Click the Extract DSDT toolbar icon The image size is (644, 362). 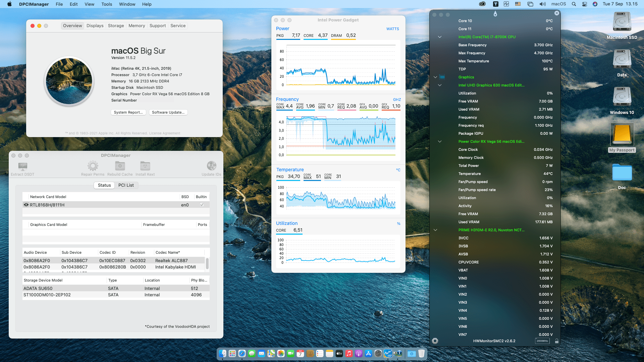pyautogui.click(x=22, y=166)
